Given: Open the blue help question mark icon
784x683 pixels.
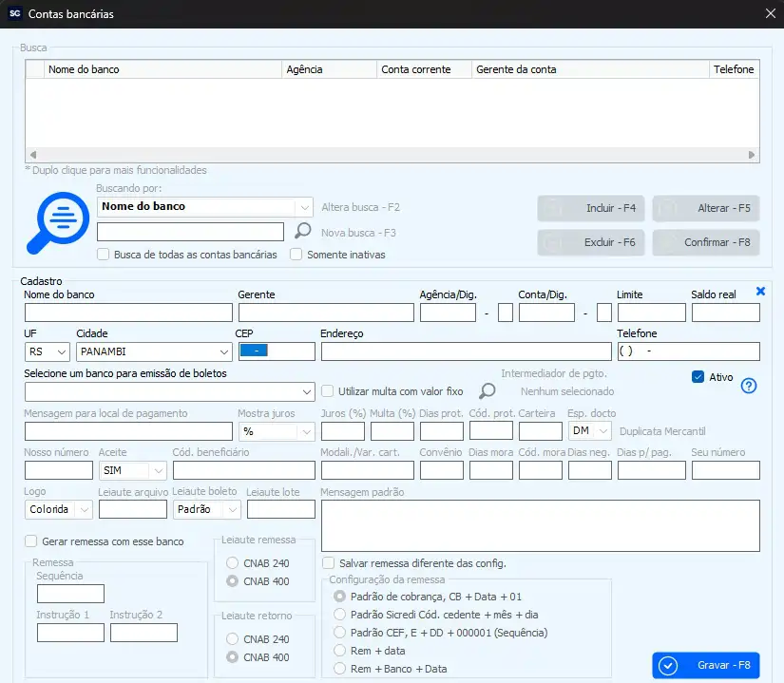Looking at the screenshot, I should click(x=748, y=386).
